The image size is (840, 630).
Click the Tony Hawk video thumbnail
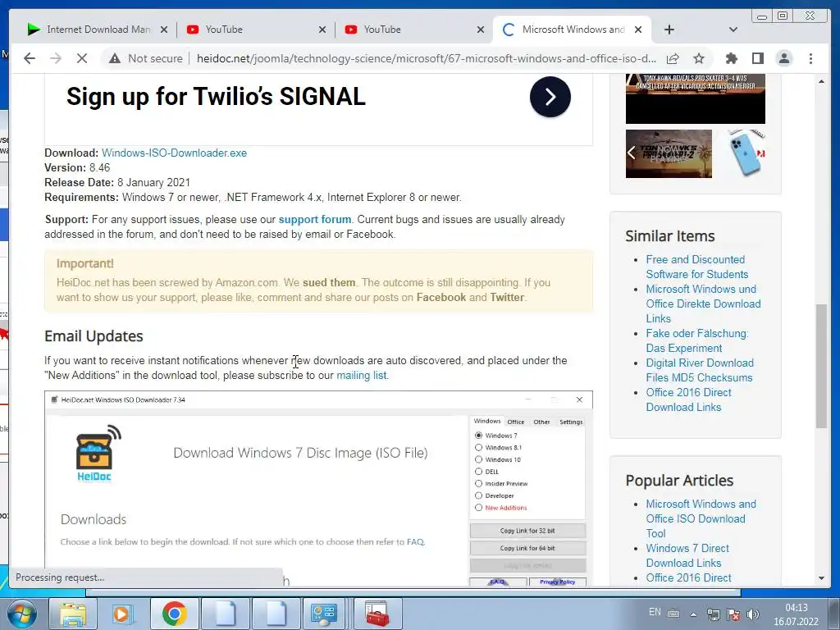[x=669, y=153]
